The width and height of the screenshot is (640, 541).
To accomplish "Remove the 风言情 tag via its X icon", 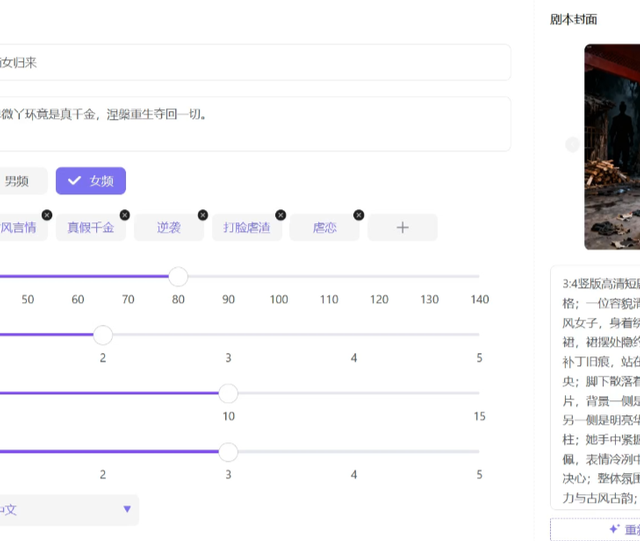I will [47, 215].
